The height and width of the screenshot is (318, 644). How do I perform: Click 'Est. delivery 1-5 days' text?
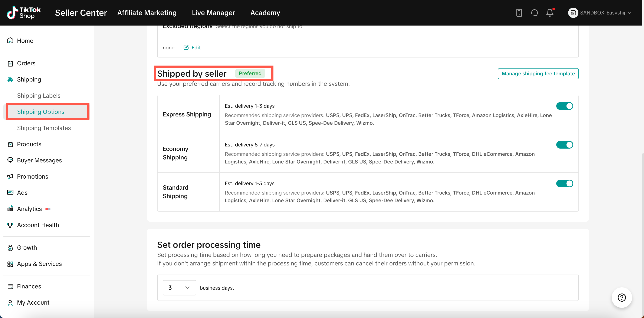[250, 183]
